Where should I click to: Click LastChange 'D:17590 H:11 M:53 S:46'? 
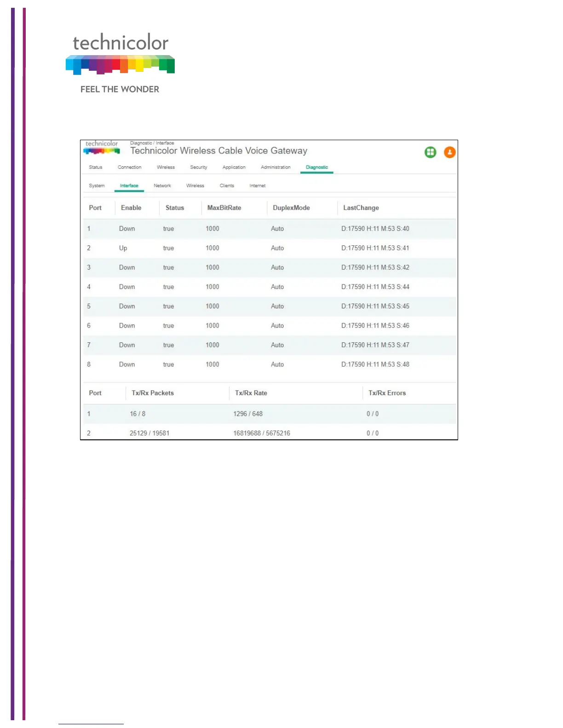[x=375, y=325]
